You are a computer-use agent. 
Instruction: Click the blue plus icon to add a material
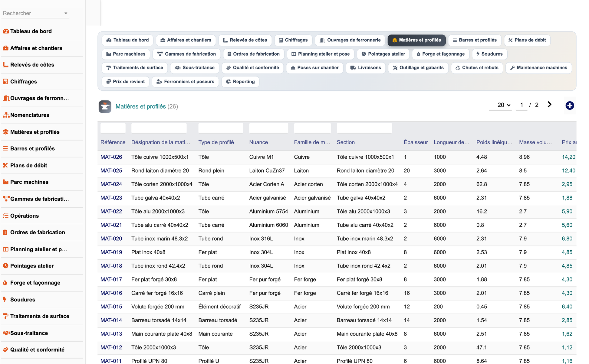pos(570,106)
